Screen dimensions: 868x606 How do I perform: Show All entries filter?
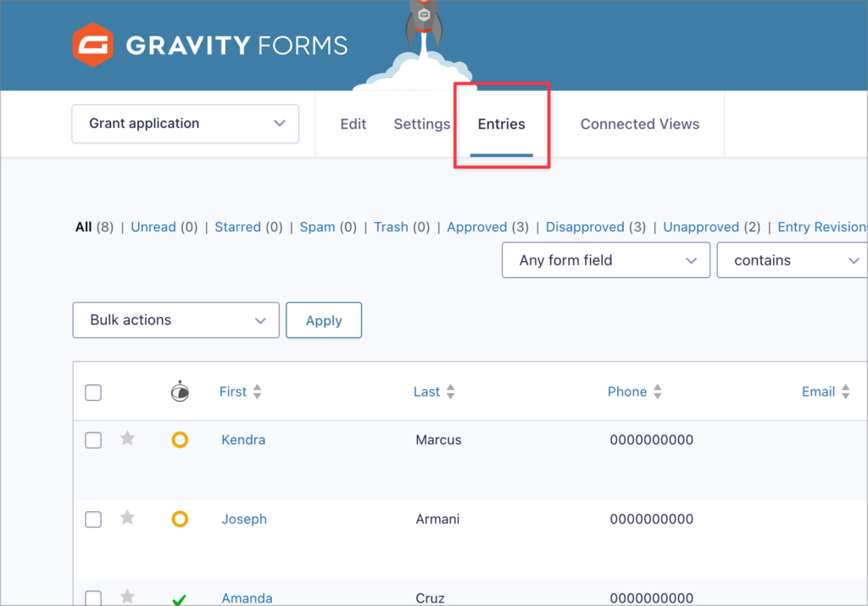pyautogui.click(x=84, y=227)
